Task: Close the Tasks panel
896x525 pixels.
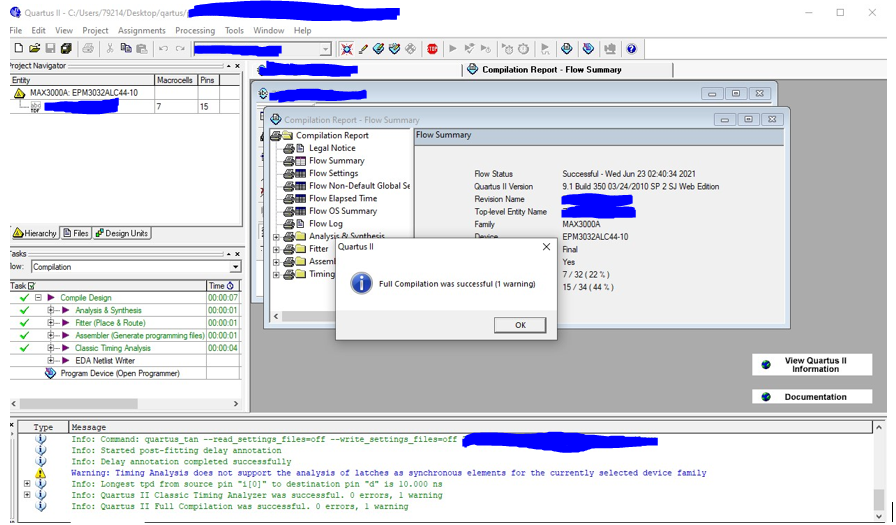Action: [238, 254]
